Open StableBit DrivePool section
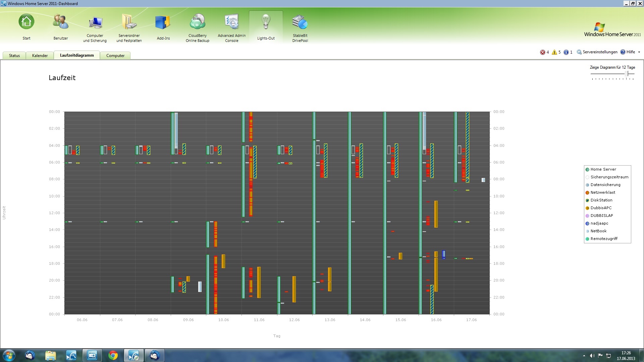The image size is (644, 362). [x=300, y=23]
